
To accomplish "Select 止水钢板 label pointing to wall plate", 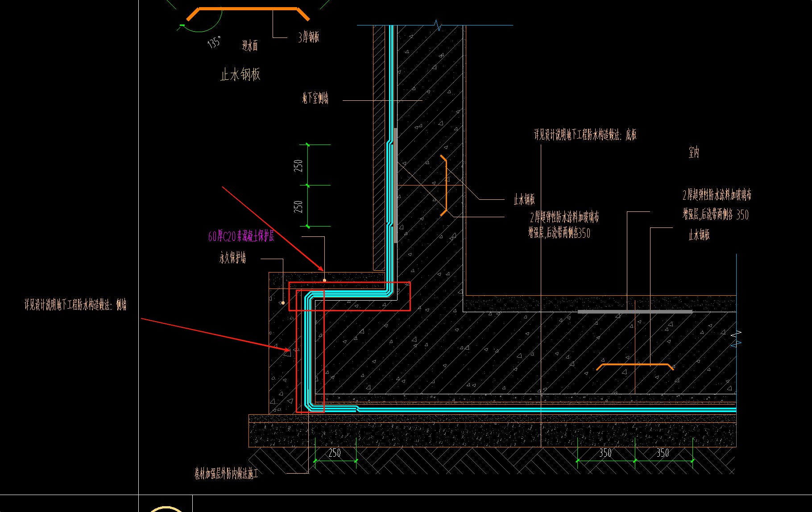I will (524, 199).
